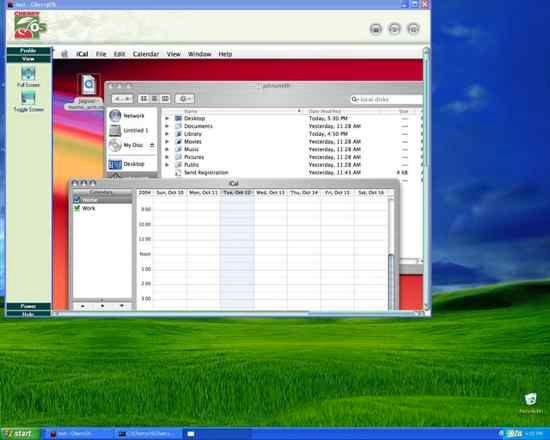Toggle the Home calendar checkbox

pos(77,200)
